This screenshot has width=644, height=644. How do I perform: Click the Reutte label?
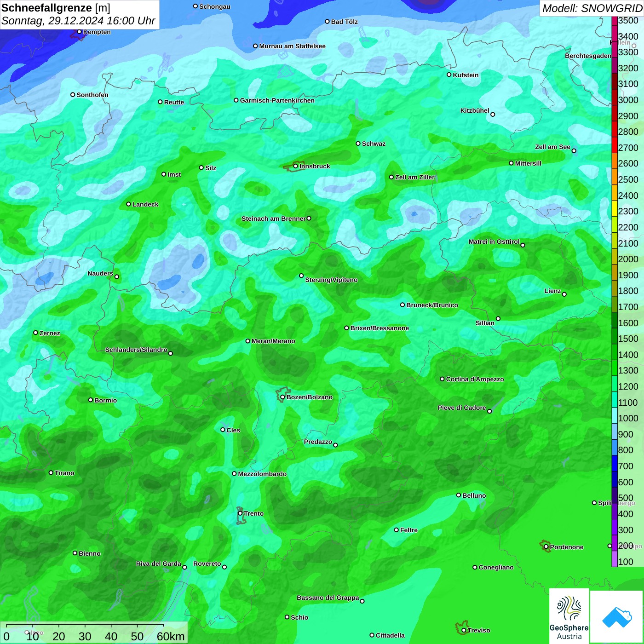point(174,102)
